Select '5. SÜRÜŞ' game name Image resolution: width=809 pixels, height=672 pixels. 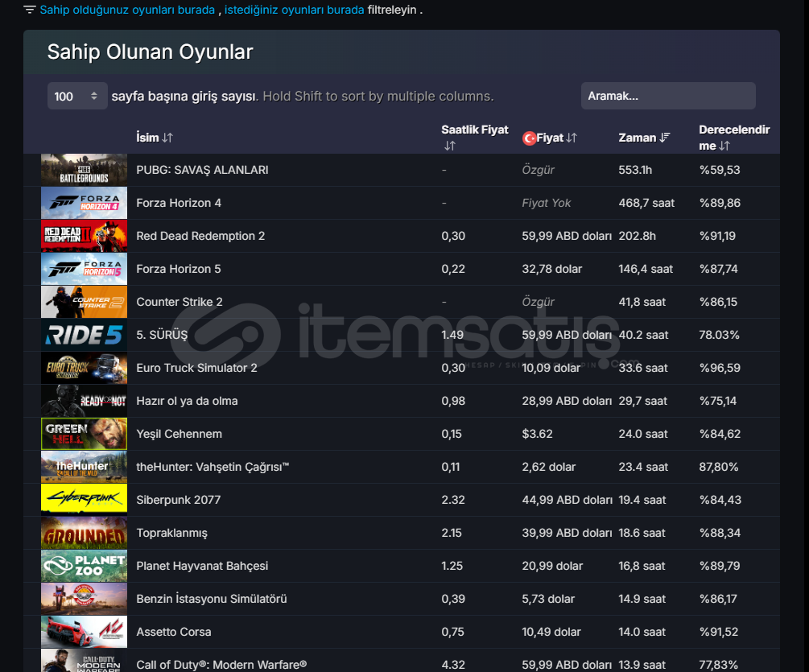point(162,335)
